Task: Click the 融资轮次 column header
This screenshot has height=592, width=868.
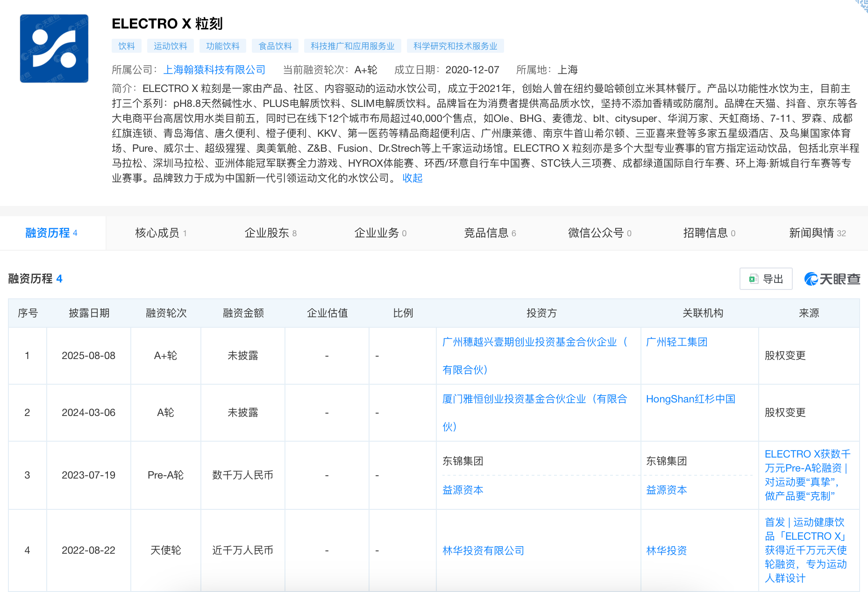Action: pyautogui.click(x=166, y=313)
